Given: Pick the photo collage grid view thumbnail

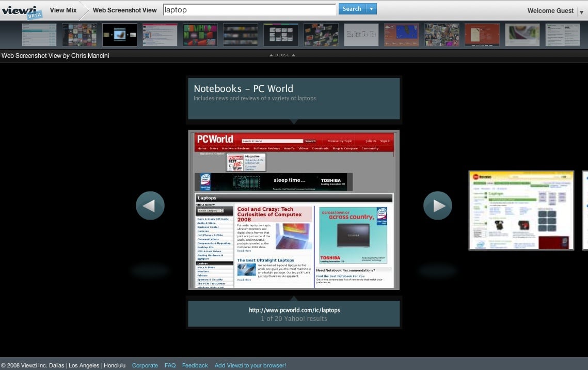Looking at the screenshot, I should click(x=442, y=35).
